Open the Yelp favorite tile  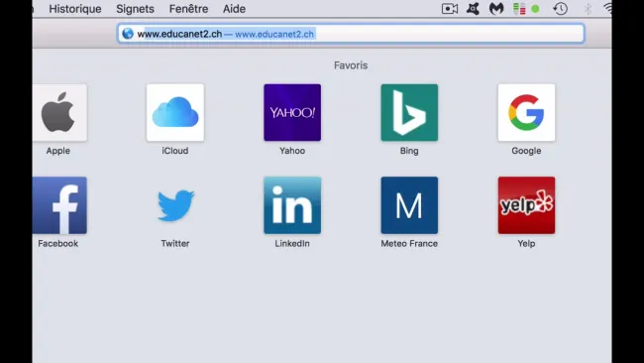tap(526, 205)
